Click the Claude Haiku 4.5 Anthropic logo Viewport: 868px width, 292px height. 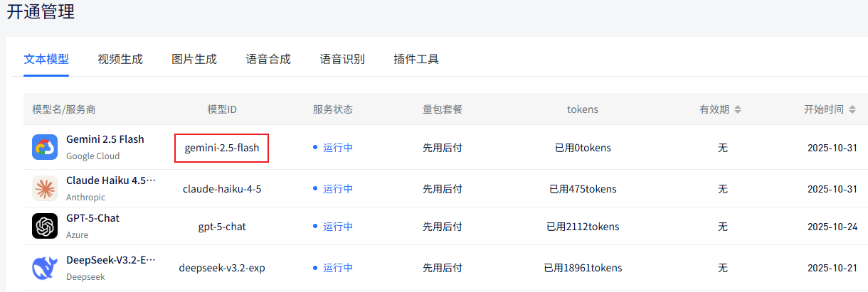pyautogui.click(x=45, y=188)
